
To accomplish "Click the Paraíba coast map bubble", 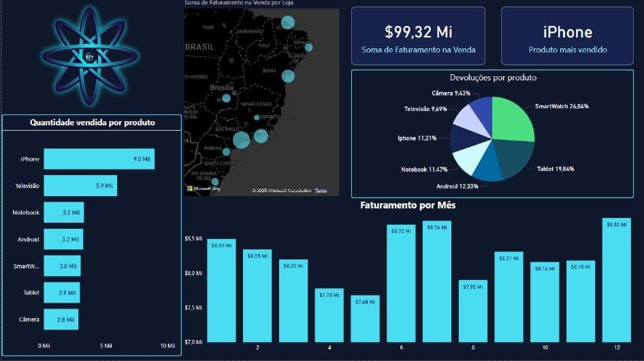I will click(x=308, y=47).
